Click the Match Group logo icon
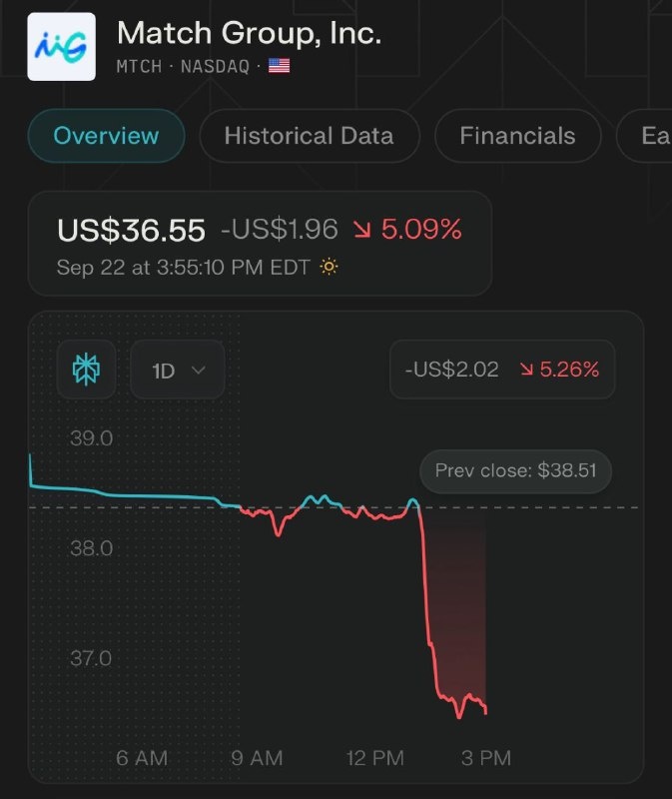Viewport: 672px width, 799px height. coord(61,46)
